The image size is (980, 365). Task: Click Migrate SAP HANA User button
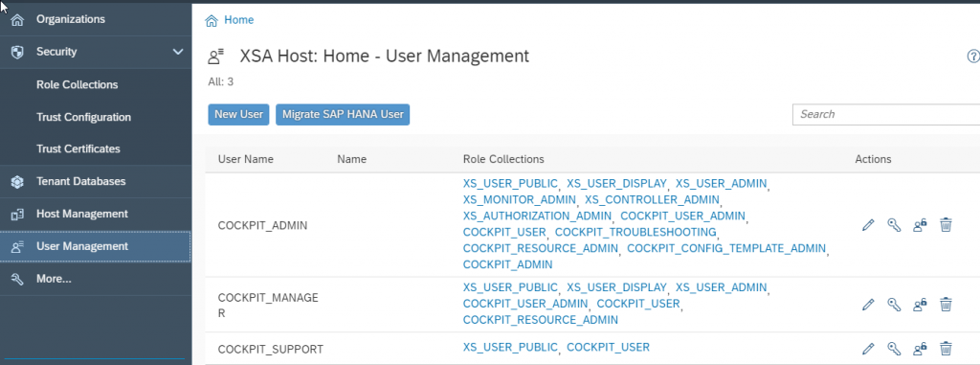point(343,115)
